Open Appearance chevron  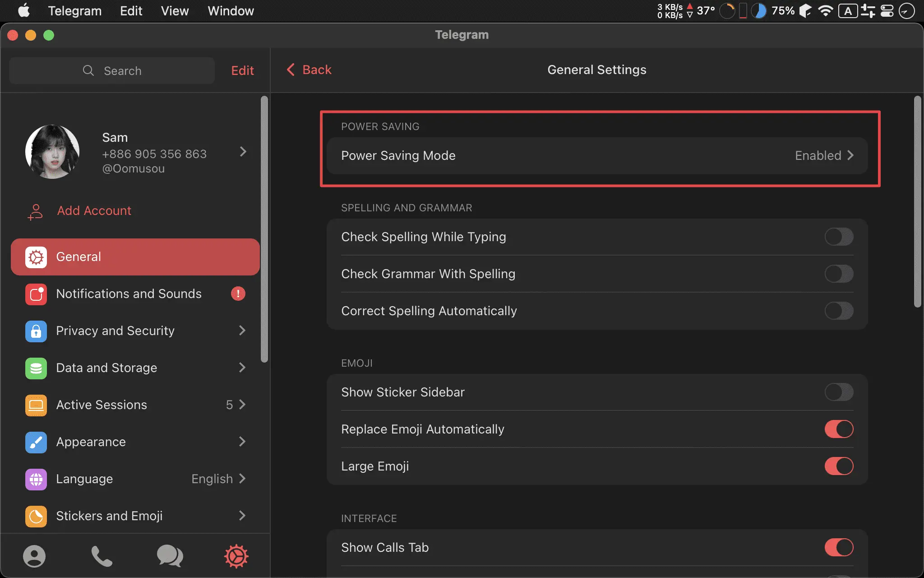point(242,442)
